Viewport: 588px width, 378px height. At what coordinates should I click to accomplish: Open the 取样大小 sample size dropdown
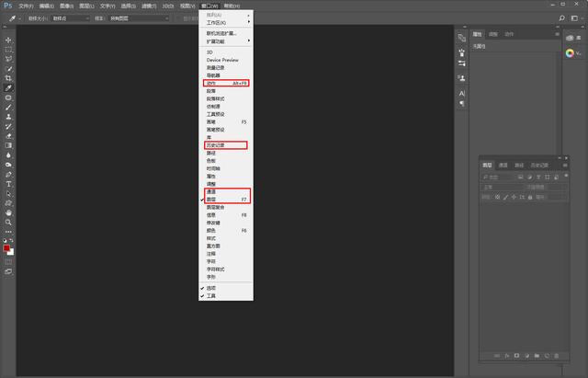[71, 18]
